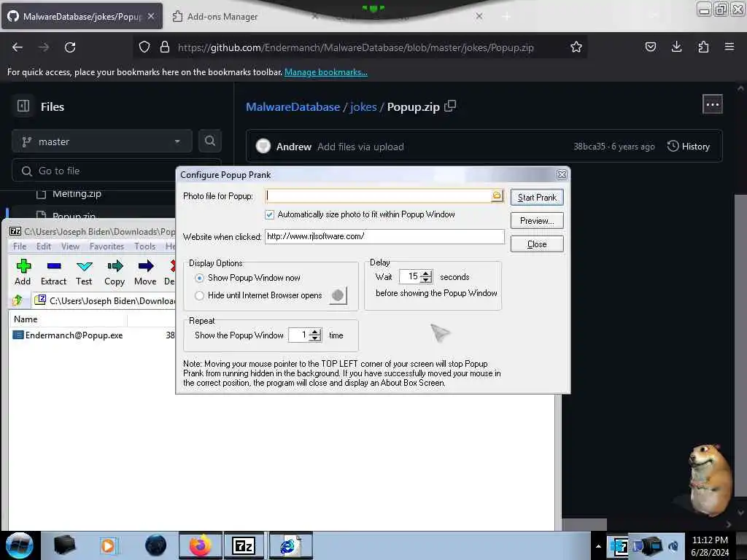
Task: Increase the delay seconds spinner
Action: [x=427, y=273]
